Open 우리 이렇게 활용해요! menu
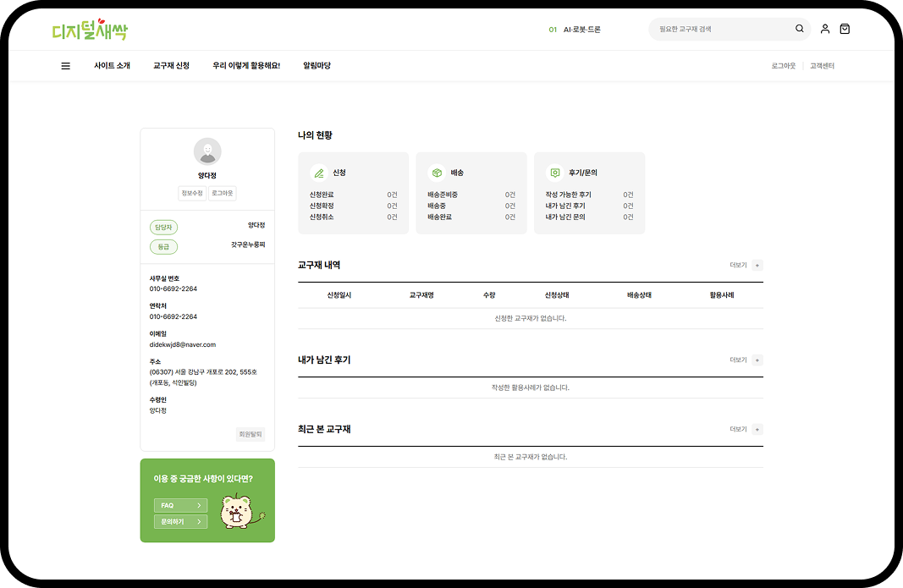903x588 pixels. pos(246,66)
